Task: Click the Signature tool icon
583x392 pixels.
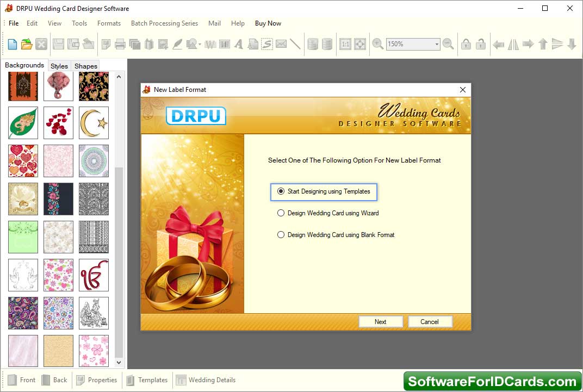Action: (266, 44)
